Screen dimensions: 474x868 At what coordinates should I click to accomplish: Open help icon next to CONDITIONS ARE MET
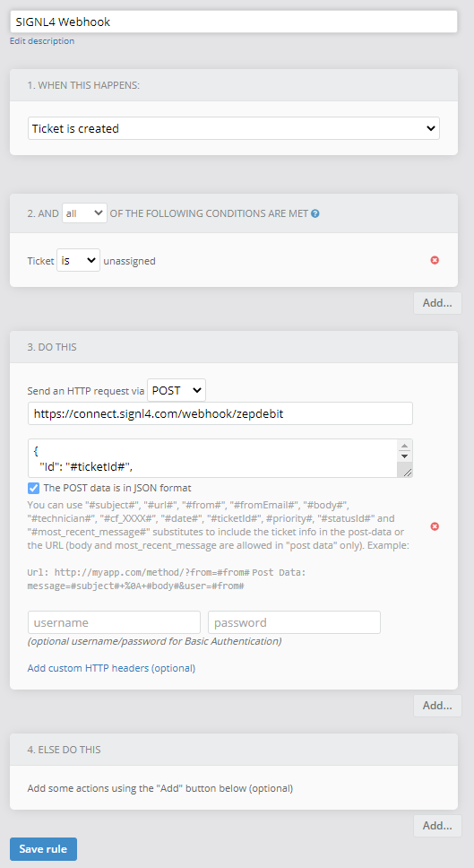click(x=315, y=213)
